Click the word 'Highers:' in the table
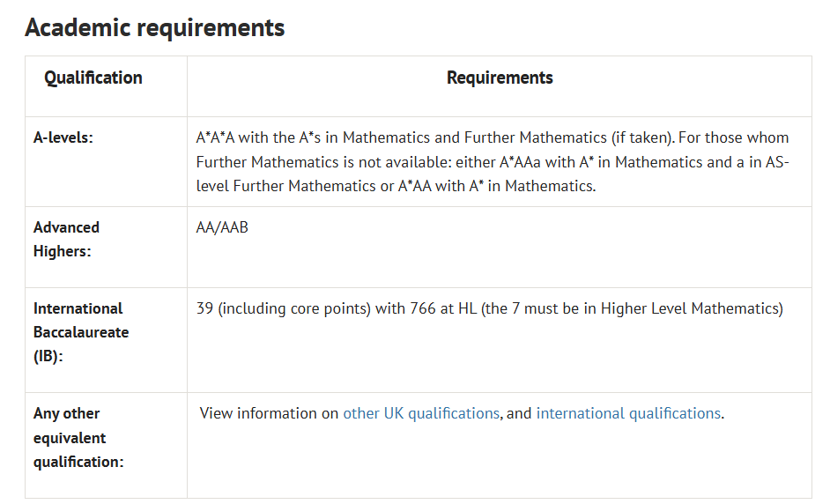Viewport: 830px width, 504px height. coord(62,251)
